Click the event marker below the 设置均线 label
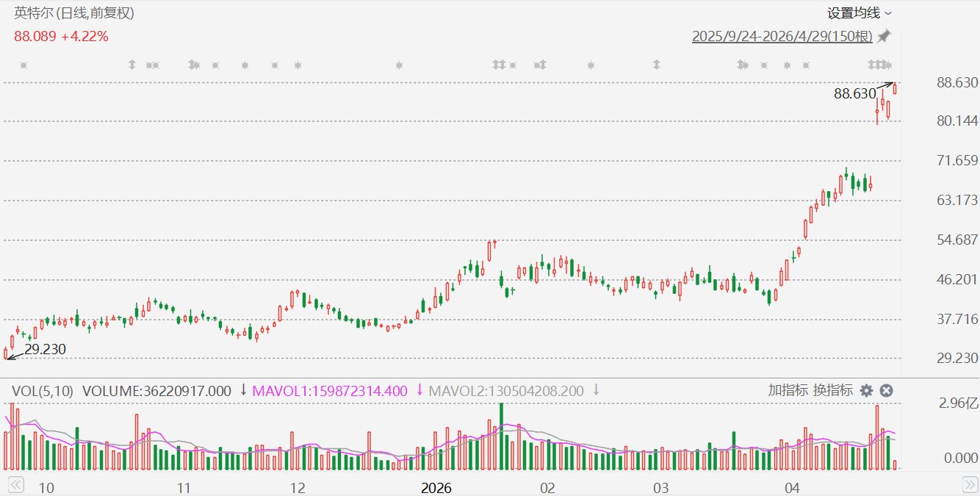This screenshot has height=496, width=980. click(879, 65)
